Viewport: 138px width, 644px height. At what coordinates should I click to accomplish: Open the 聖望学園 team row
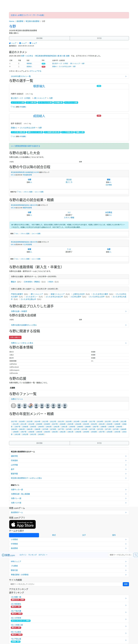[x=69, y=474]
